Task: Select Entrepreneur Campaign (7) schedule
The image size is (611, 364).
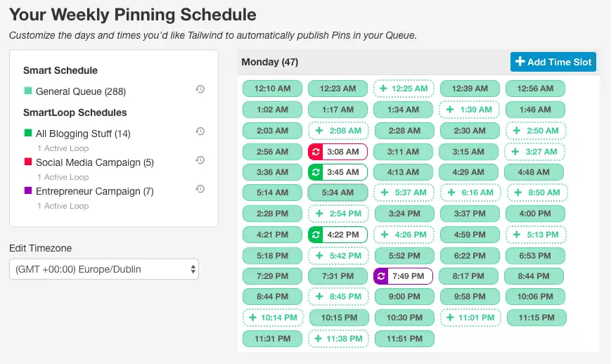Action: coord(95,191)
